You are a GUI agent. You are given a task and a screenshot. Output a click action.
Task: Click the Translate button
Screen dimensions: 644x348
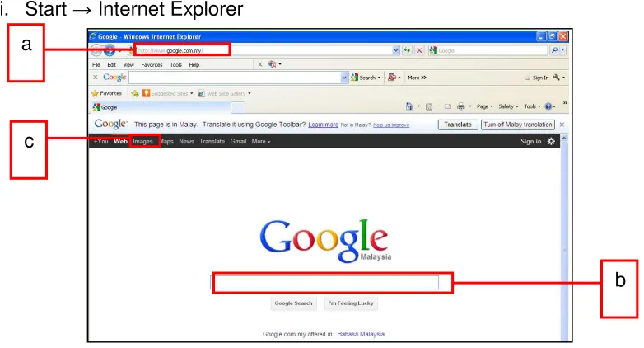458,125
